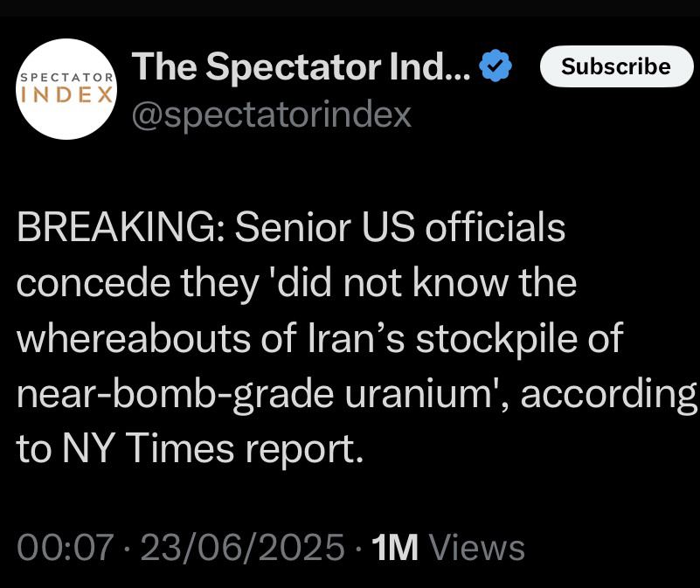The image size is (700, 588).
Task: Tap the word 'according' in the post
Action: (x=610, y=394)
